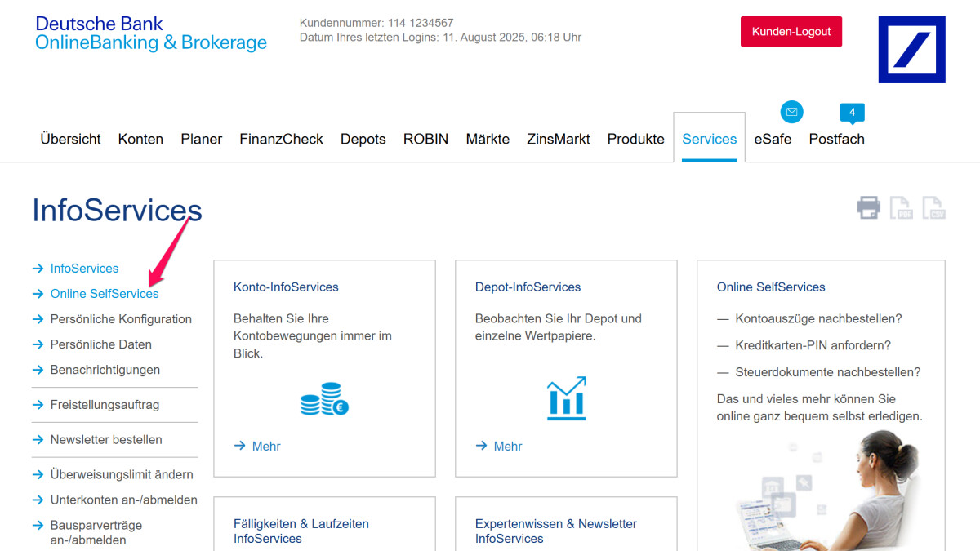Open Freistellungsauftrag in the sidebar

coord(105,404)
